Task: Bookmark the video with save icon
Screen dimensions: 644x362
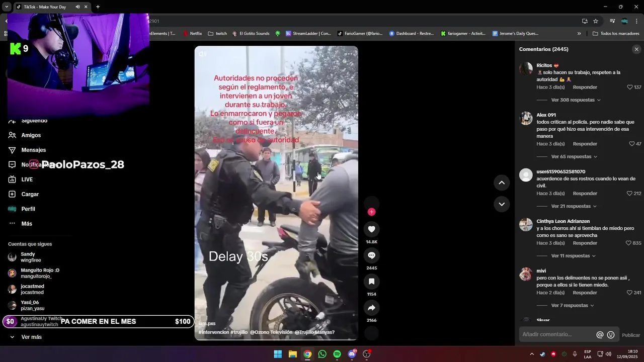Action: (x=371, y=282)
